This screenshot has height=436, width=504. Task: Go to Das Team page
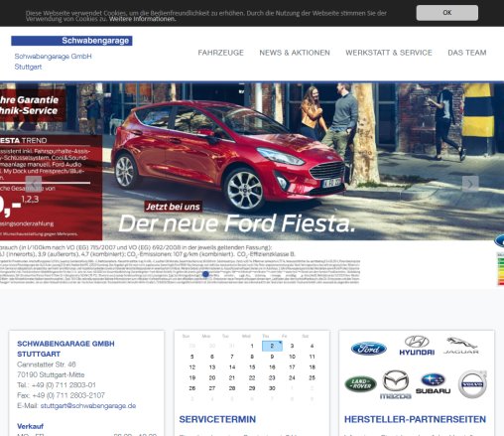[467, 53]
